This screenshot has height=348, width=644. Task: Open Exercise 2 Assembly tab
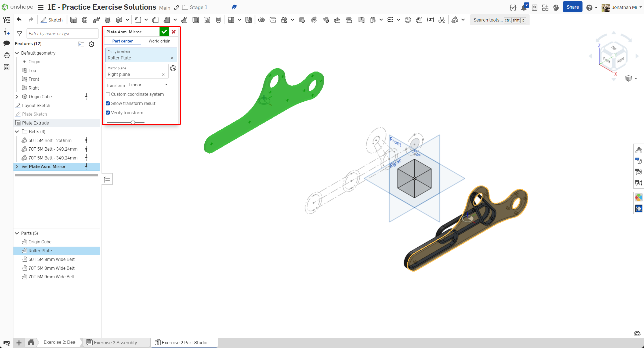point(115,342)
